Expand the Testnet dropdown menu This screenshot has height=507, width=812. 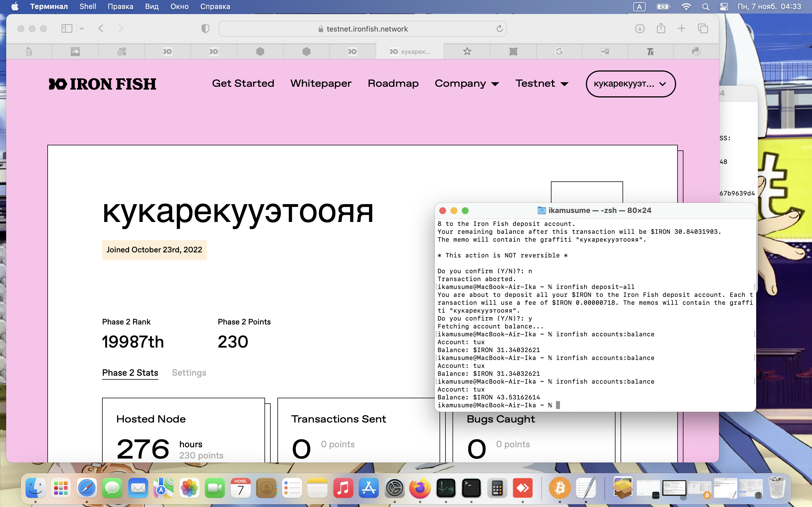point(542,83)
